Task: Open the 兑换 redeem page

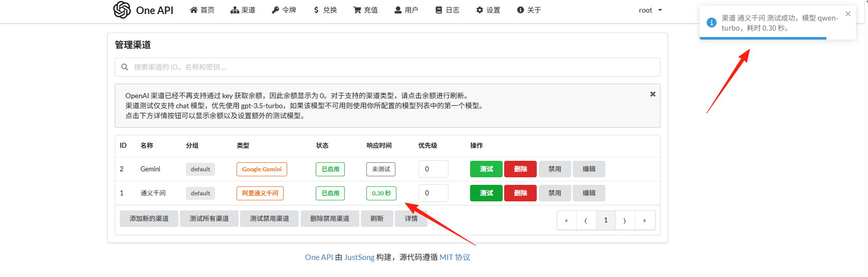Action: pos(325,10)
